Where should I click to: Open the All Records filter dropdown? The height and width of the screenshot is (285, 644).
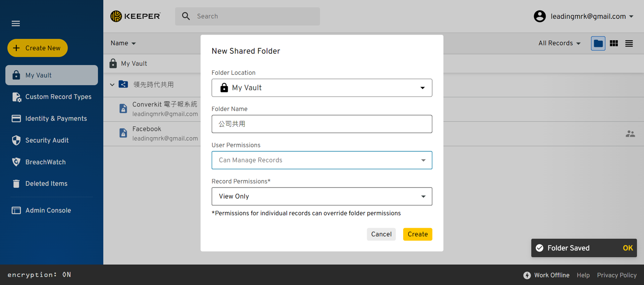point(559,43)
